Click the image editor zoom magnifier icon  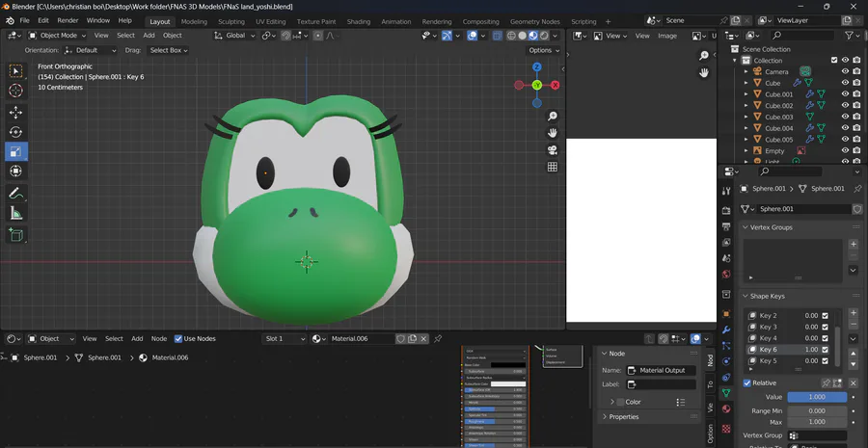tap(704, 55)
